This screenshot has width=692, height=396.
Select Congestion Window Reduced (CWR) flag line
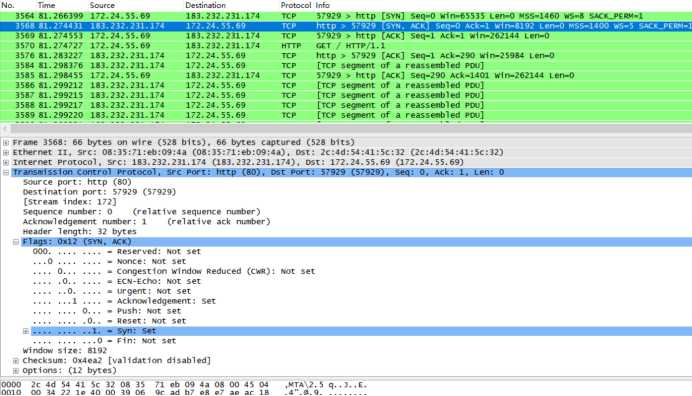pos(174,272)
